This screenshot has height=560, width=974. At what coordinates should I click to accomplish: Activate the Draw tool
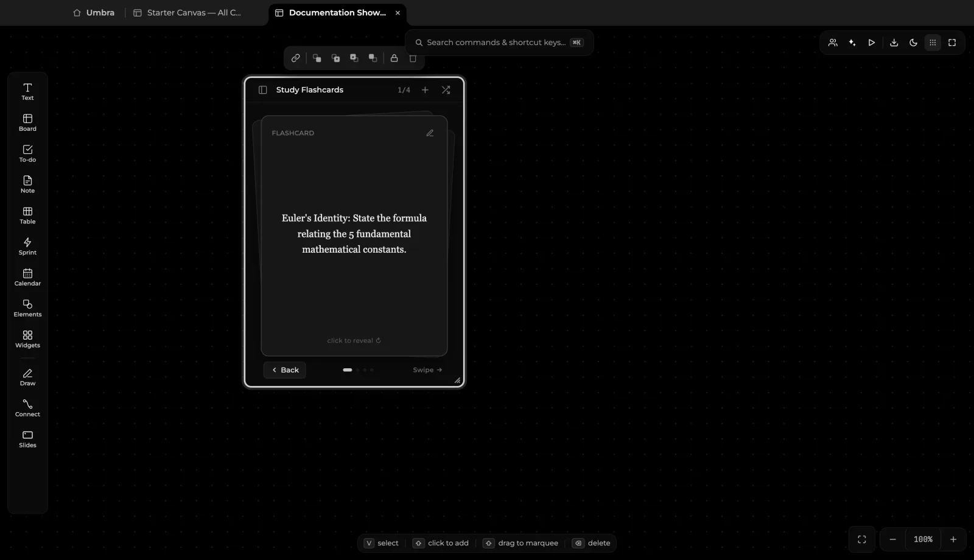point(27,377)
